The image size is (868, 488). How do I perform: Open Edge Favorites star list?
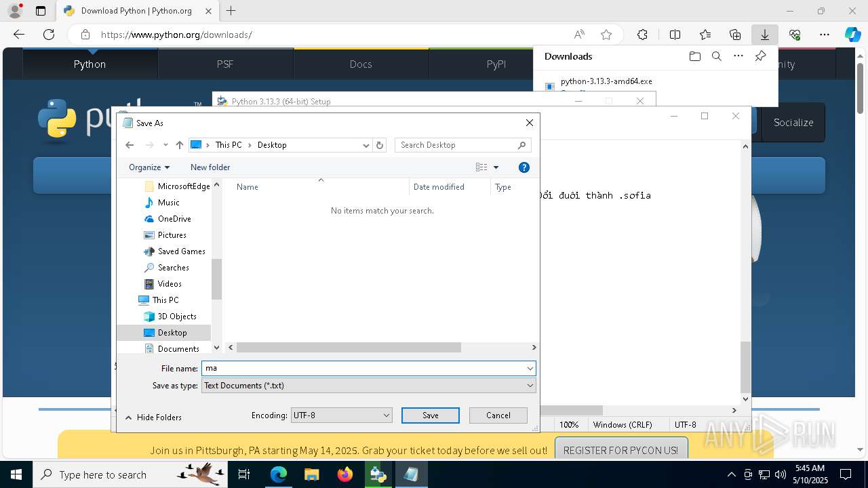705,35
